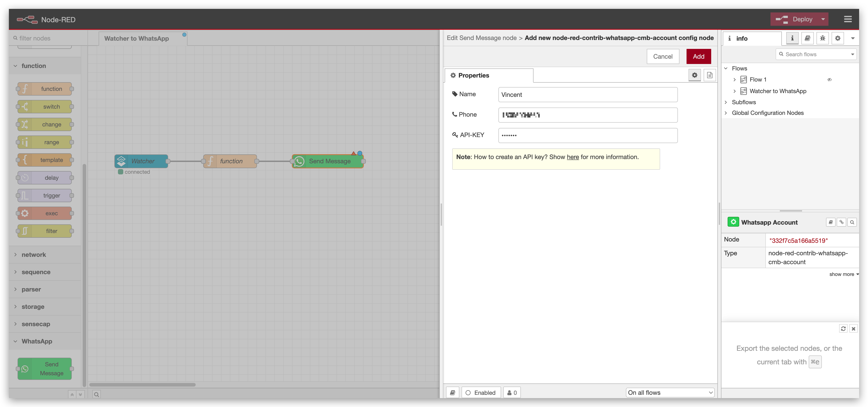Screen dimensions: 868x407
Task: Click the Name input field
Action: pyautogui.click(x=588, y=95)
